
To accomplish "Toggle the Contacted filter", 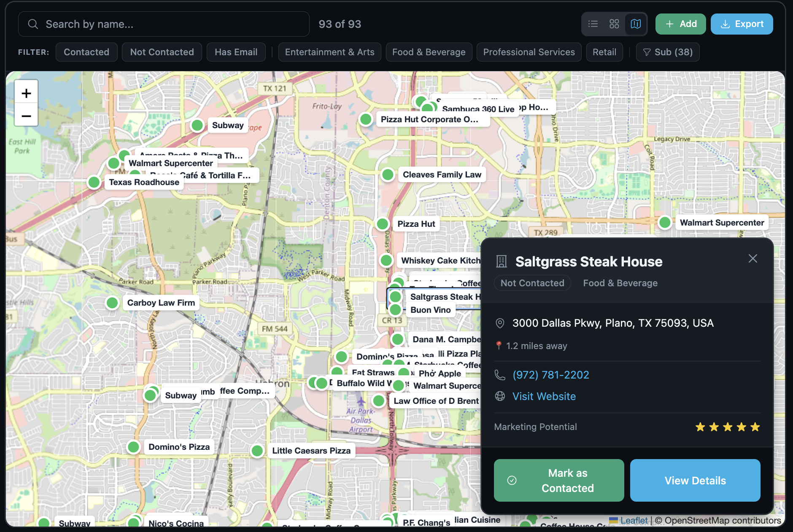I will point(86,52).
